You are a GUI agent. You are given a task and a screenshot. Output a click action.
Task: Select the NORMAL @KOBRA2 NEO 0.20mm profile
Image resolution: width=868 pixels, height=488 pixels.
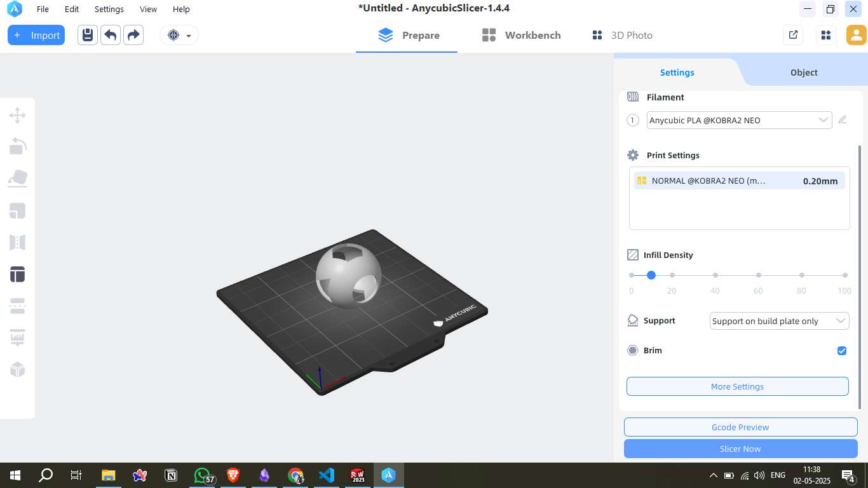coord(739,180)
